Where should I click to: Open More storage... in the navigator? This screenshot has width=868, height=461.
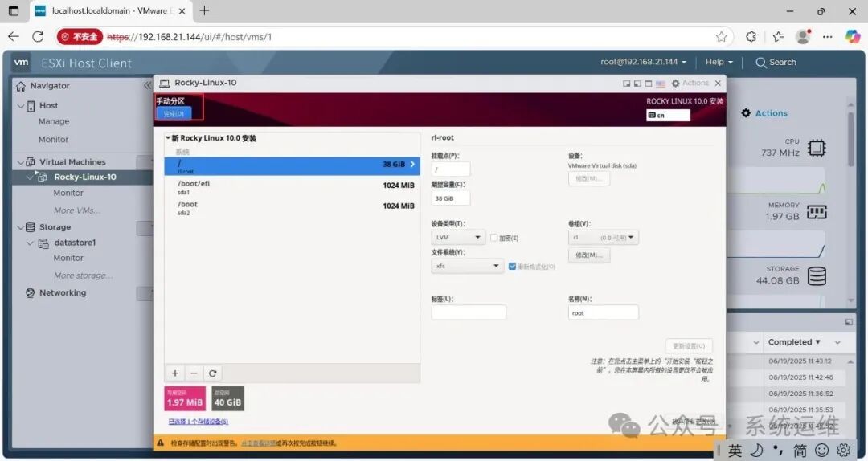pyautogui.click(x=83, y=275)
